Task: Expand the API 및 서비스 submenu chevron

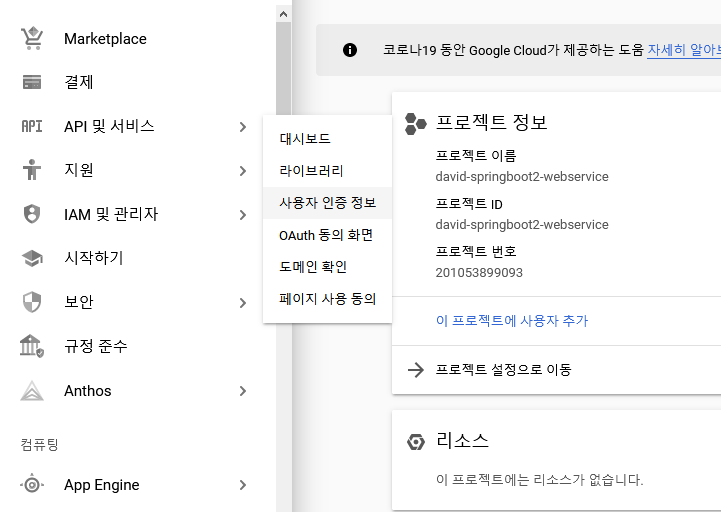Action: point(243,127)
